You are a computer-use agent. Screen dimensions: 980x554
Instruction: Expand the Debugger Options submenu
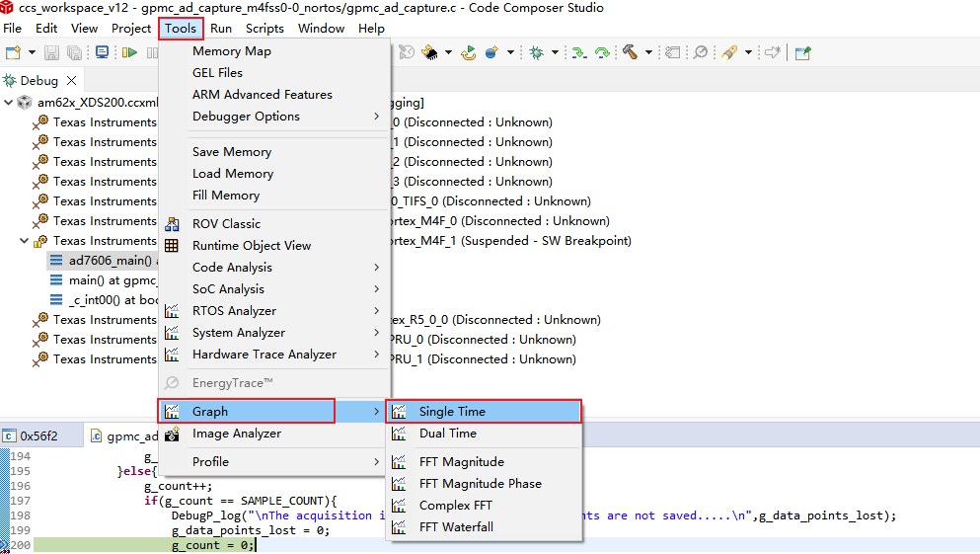click(274, 117)
